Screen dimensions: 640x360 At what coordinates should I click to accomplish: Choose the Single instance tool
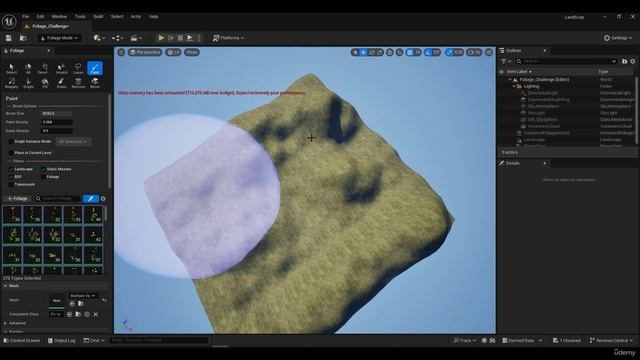pos(28,83)
